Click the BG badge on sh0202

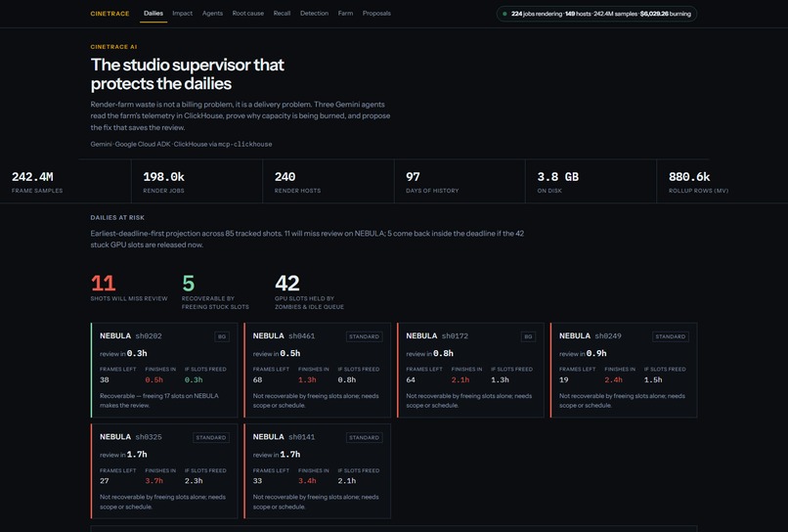(222, 336)
